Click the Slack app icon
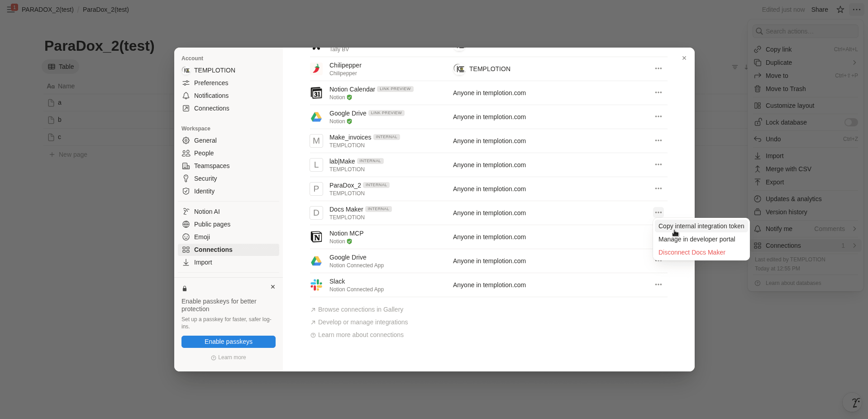The image size is (868, 419). [x=316, y=285]
